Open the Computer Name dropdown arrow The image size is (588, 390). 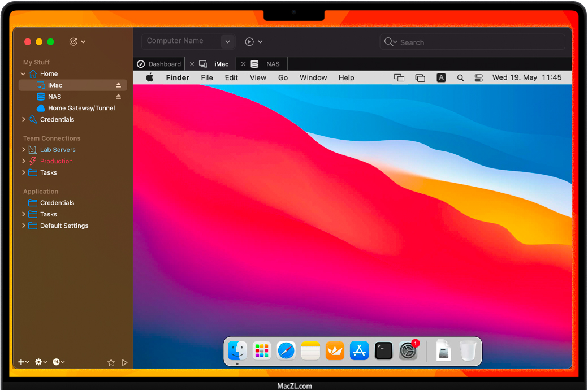coord(227,41)
